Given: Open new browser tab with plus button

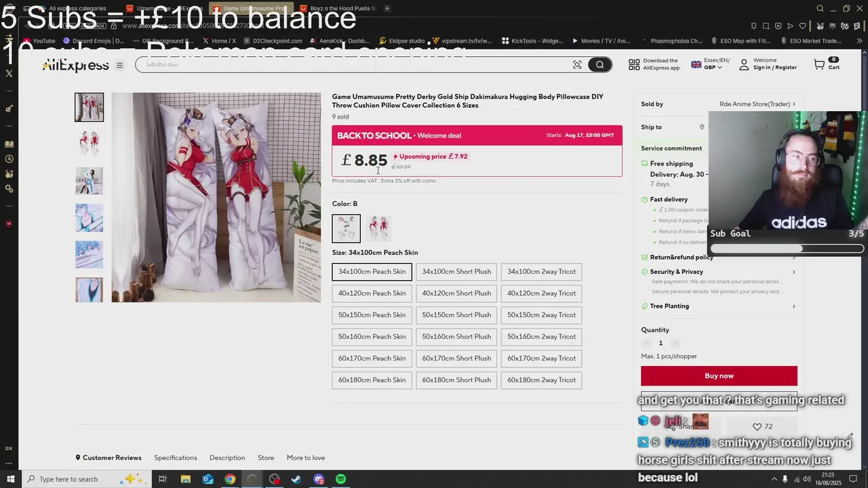Looking at the screenshot, I should (387, 8).
